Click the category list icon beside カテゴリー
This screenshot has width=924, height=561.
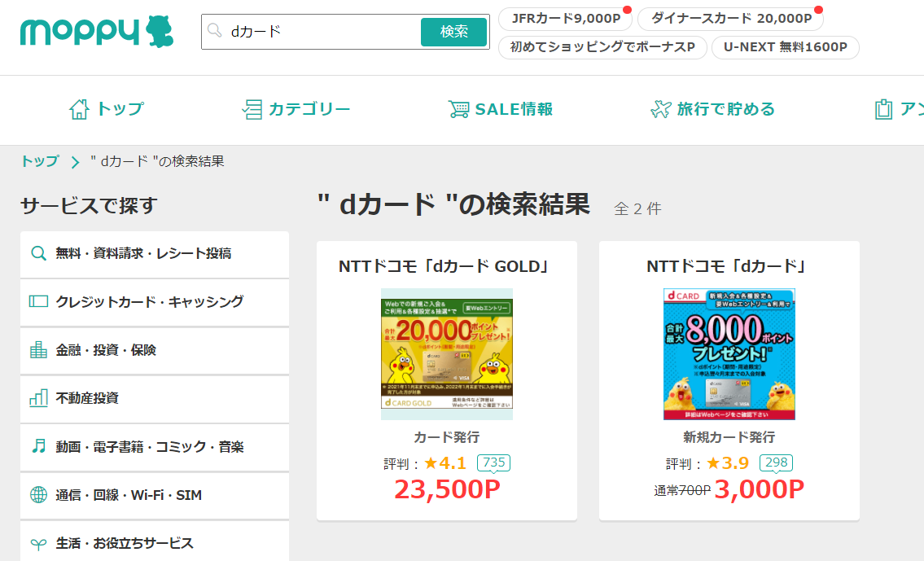point(252,109)
